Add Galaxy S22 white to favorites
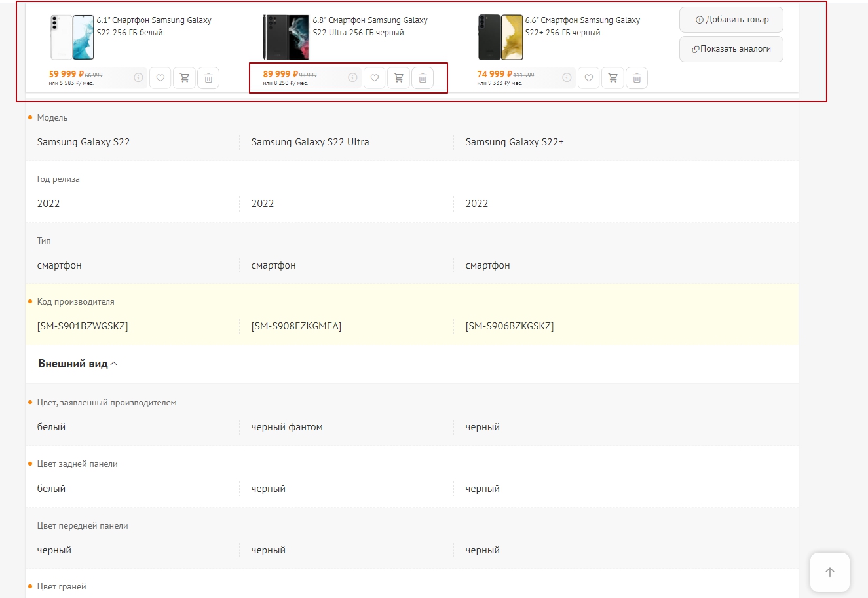The image size is (868, 598). (x=160, y=78)
